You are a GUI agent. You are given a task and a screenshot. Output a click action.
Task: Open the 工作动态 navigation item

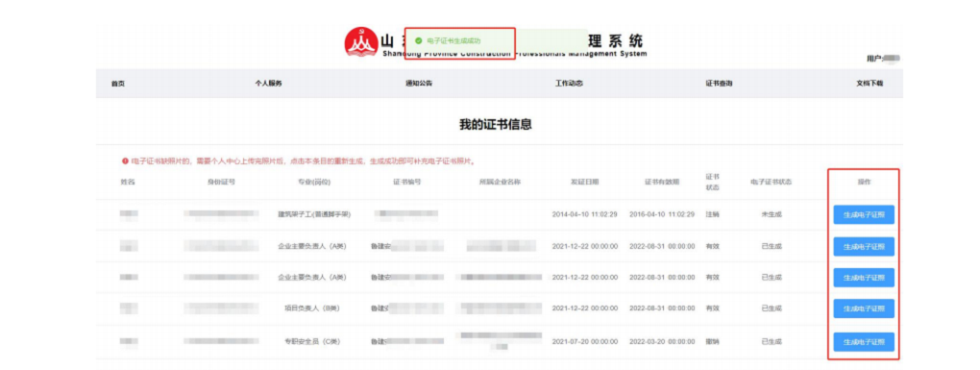click(569, 84)
